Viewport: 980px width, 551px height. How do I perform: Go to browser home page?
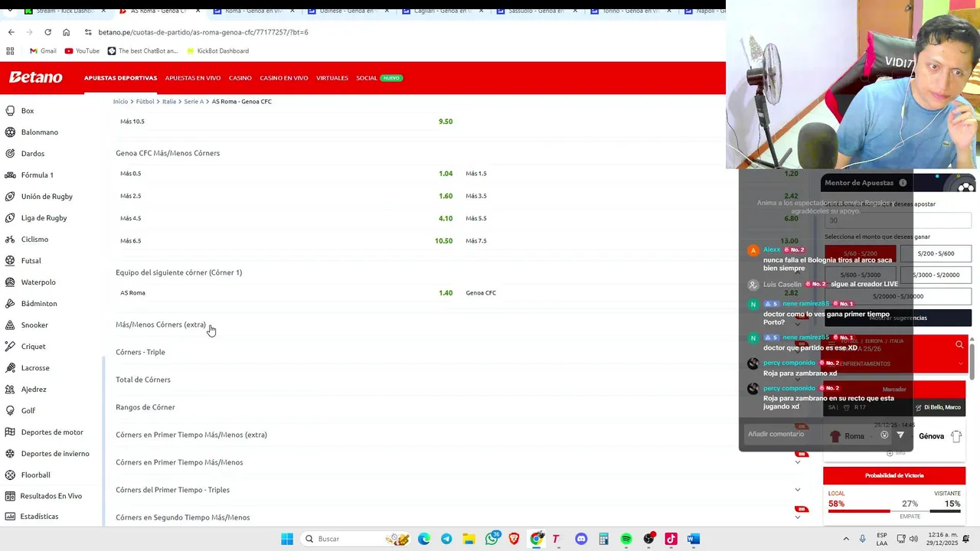(66, 32)
